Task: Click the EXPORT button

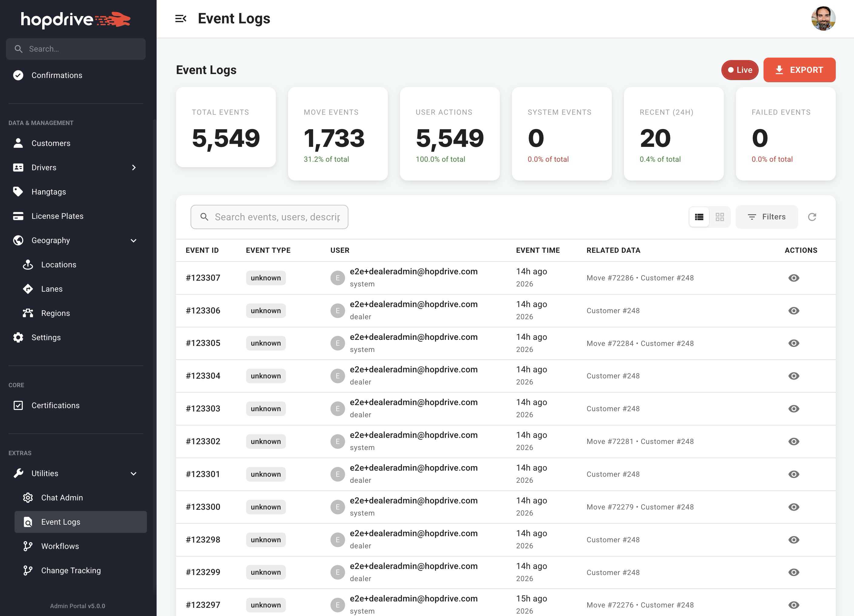Action: click(799, 70)
